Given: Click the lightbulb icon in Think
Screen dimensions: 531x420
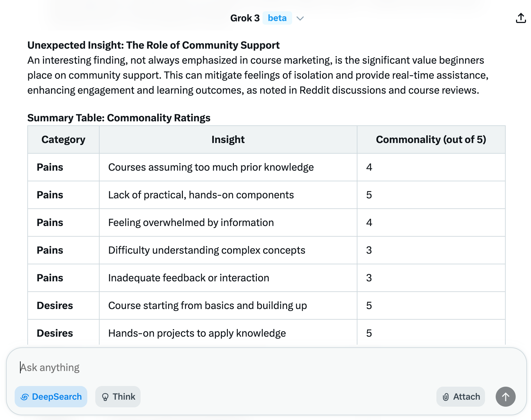Looking at the screenshot, I should pos(105,397).
